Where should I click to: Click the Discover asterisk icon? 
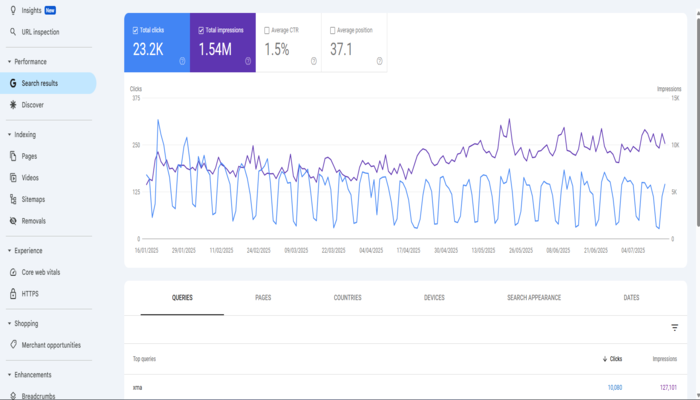click(x=12, y=105)
